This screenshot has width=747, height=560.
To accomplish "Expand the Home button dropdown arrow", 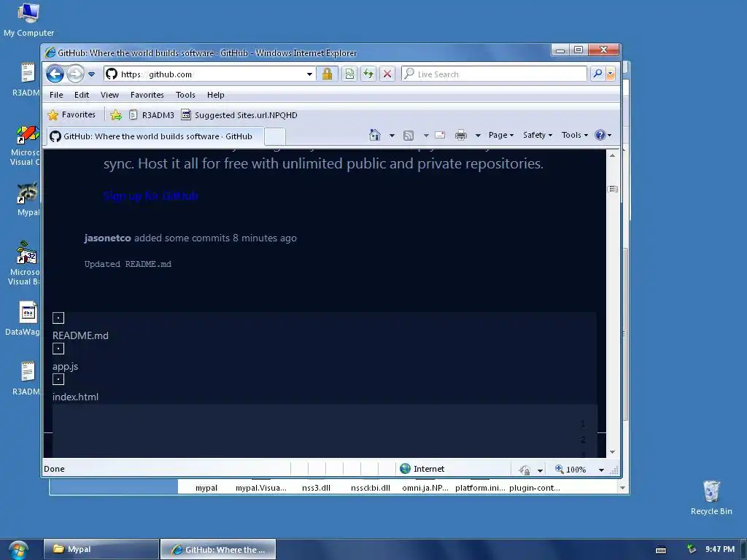I will pyautogui.click(x=392, y=135).
